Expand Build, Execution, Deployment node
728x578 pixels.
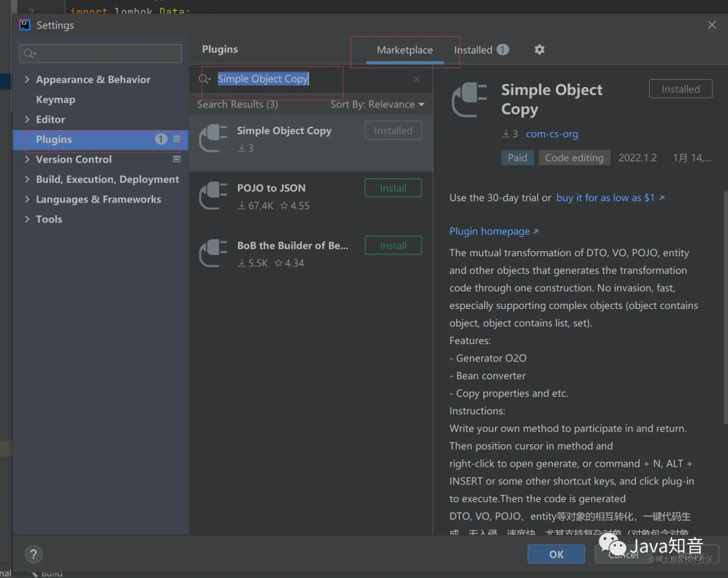click(x=27, y=179)
